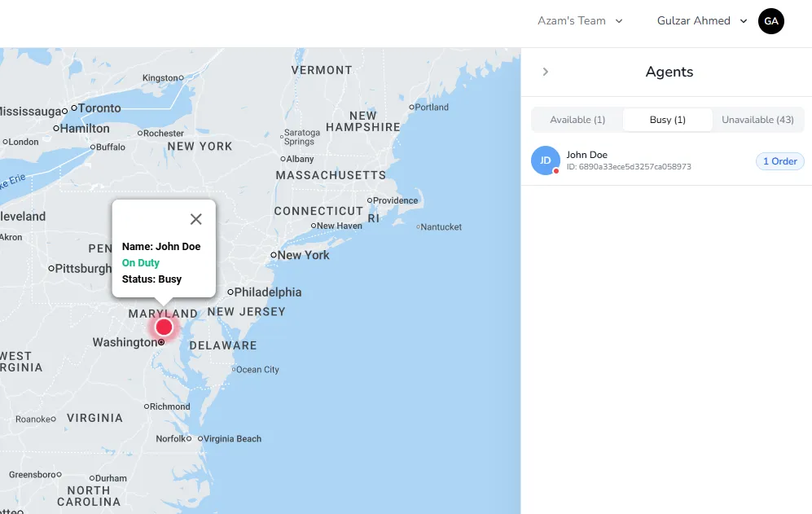
Task: Click the New York city label on map
Action: click(x=303, y=255)
